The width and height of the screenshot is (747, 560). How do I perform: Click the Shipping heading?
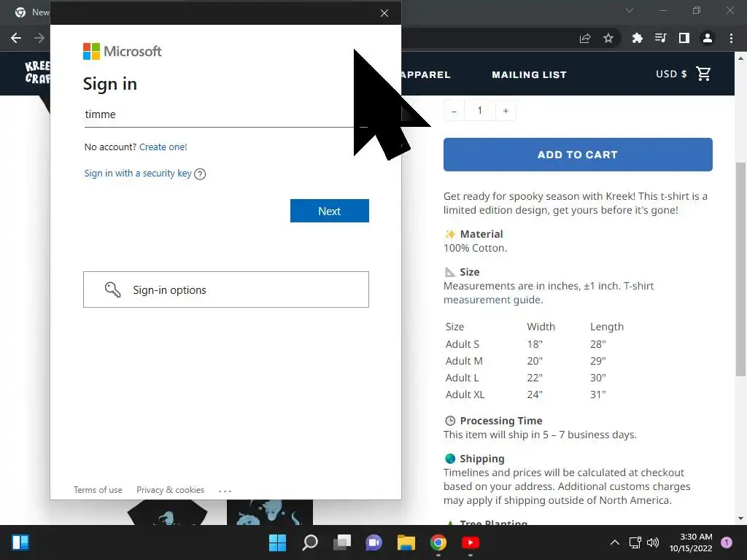click(x=482, y=459)
